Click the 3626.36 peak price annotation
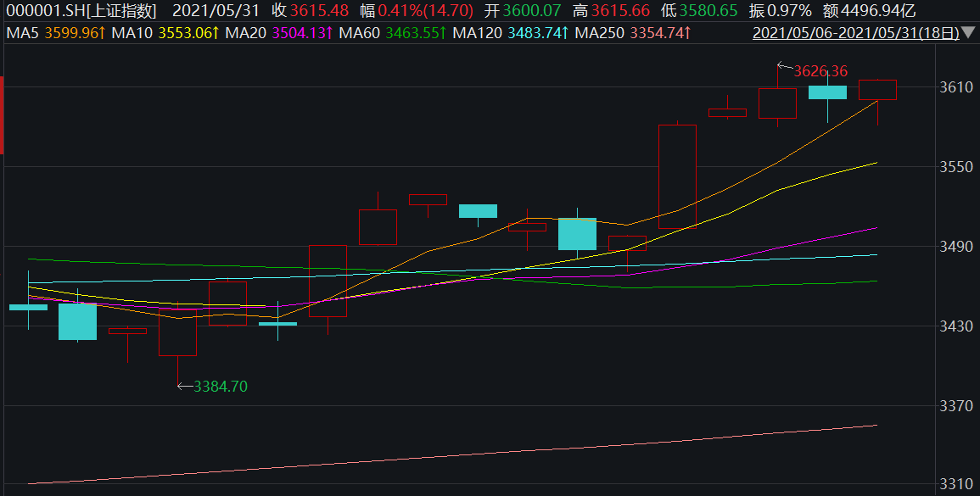 click(820, 71)
